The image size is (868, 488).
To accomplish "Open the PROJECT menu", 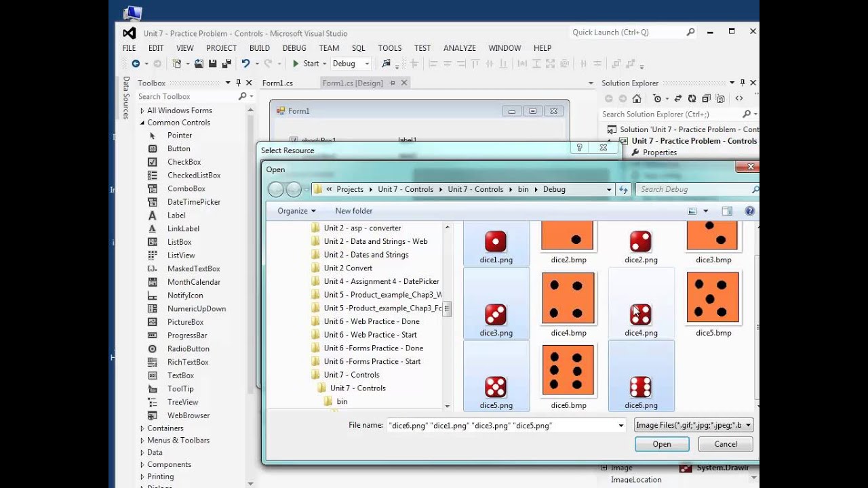I will point(222,48).
